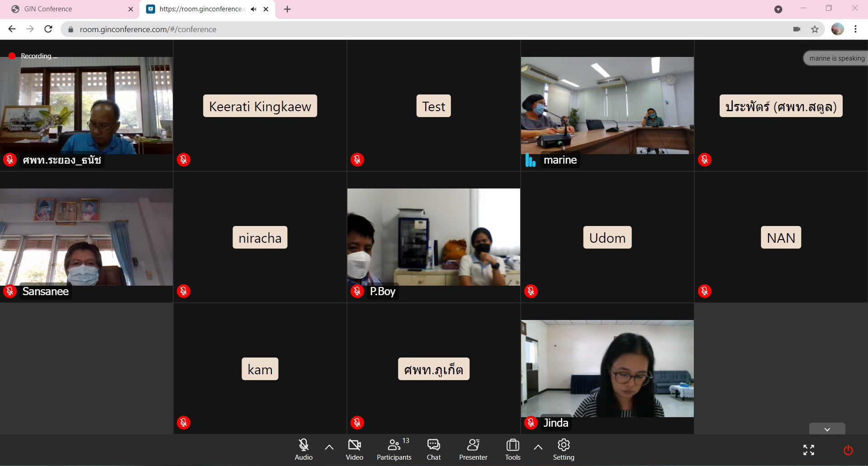This screenshot has width=868, height=466.
Task: Close the GIN Conference tab
Action: point(131,9)
